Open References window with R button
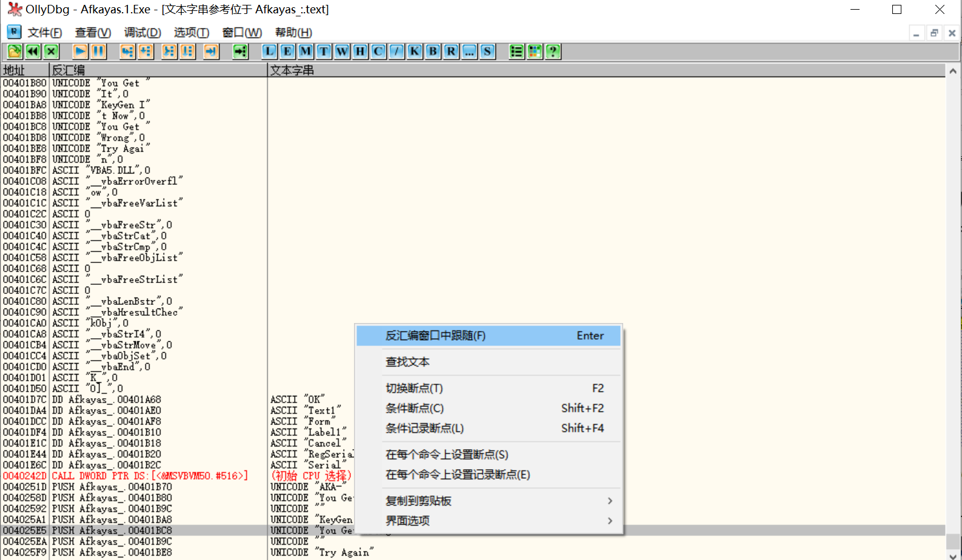Image resolution: width=962 pixels, height=560 pixels. (451, 52)
